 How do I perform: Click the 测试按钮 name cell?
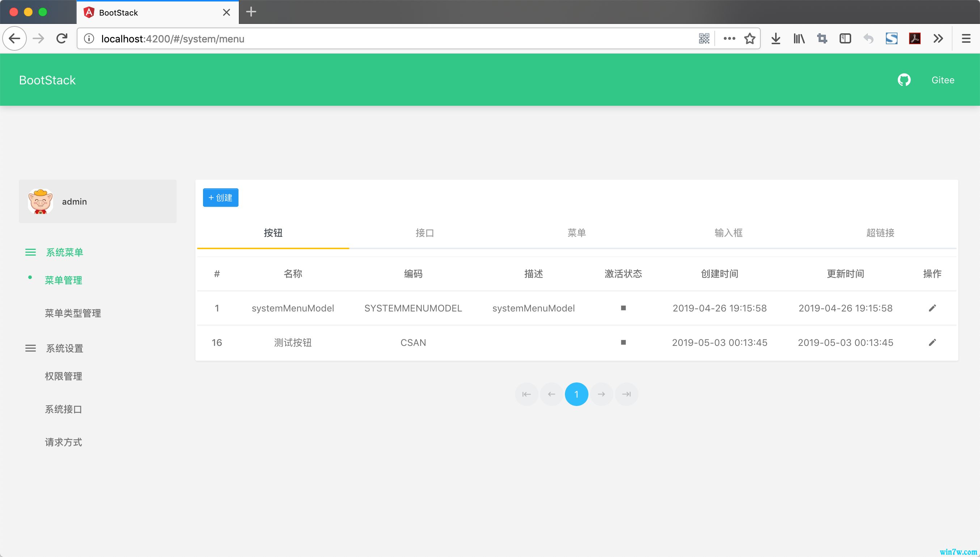click(293, 342)
